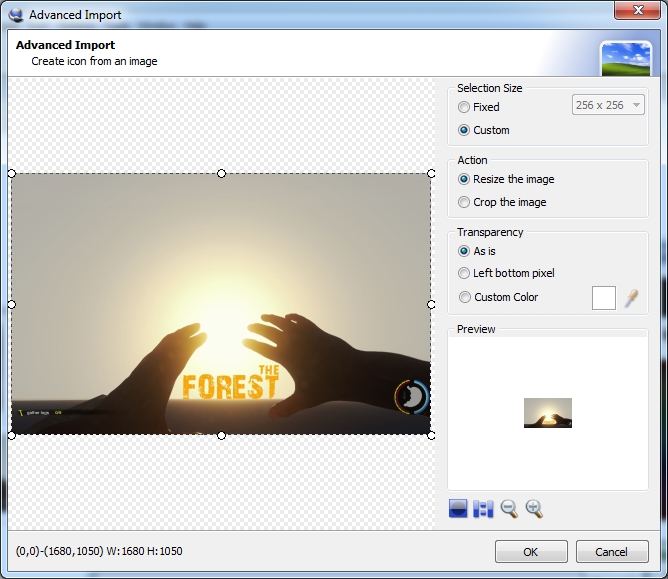Click the Advanced Import title bar icon

(x=15, y=15)
